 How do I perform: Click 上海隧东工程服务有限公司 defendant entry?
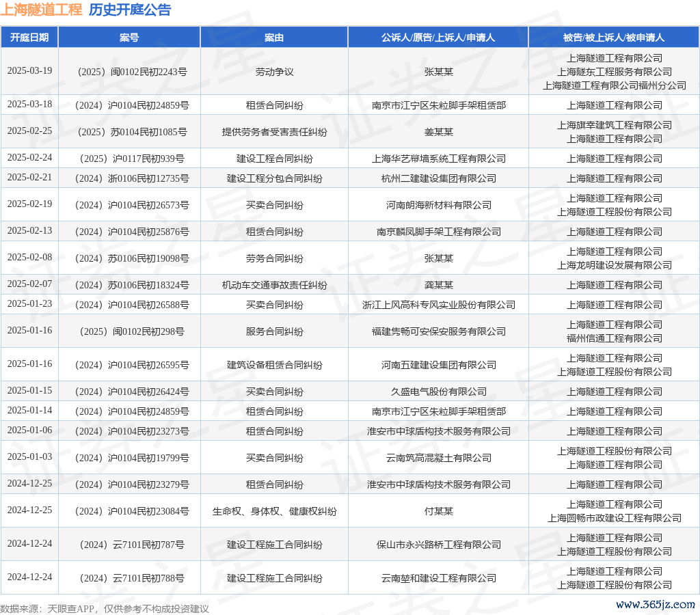[615, 72]
